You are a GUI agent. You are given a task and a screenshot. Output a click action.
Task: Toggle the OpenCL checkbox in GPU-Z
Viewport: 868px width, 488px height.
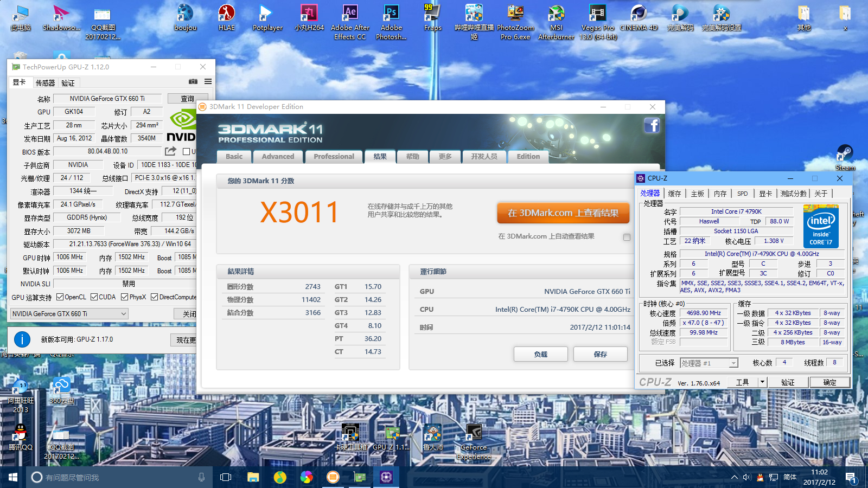[x=60, y=297]
